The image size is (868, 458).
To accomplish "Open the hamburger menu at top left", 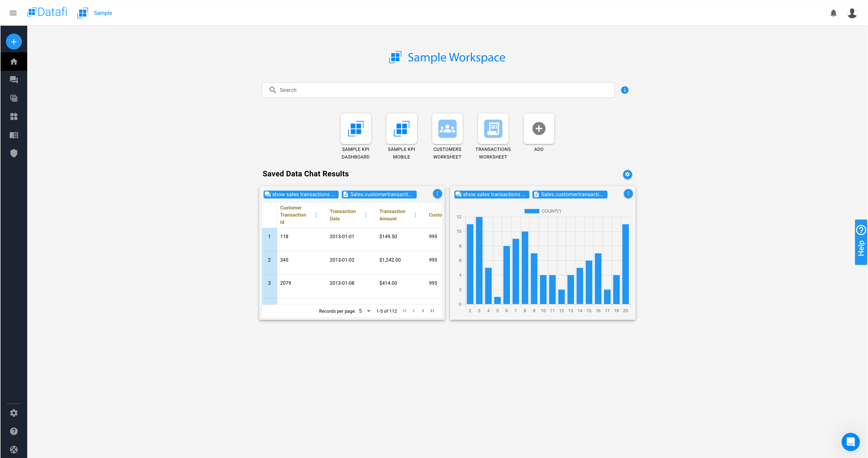I will click(13, 13).
